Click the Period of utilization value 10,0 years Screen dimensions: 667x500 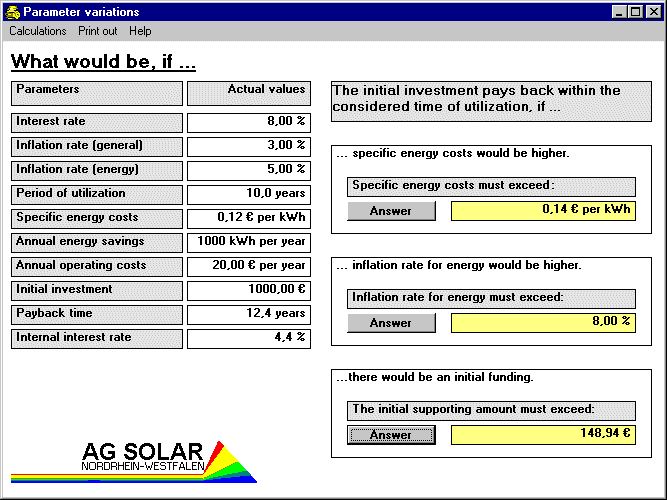click(249, 194)
